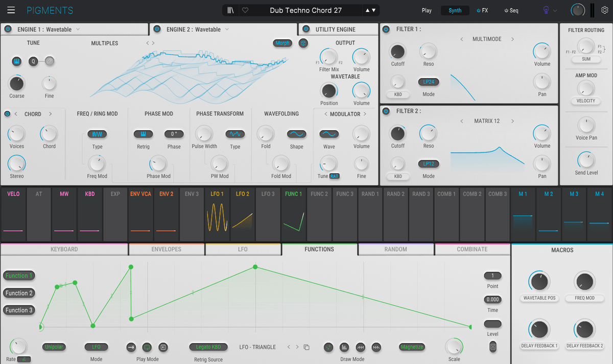Click the wavetable 3D view icon beside Morph

click(303, 43)
